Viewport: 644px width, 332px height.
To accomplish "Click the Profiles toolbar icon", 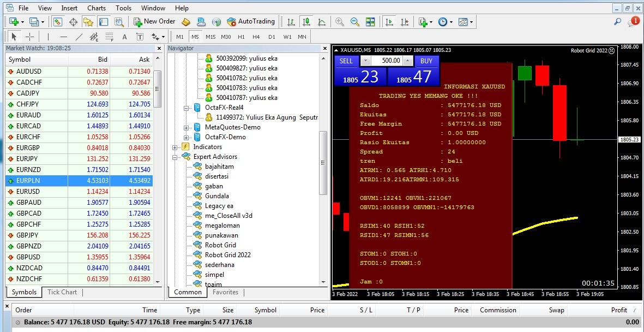I will coord(34,21).
